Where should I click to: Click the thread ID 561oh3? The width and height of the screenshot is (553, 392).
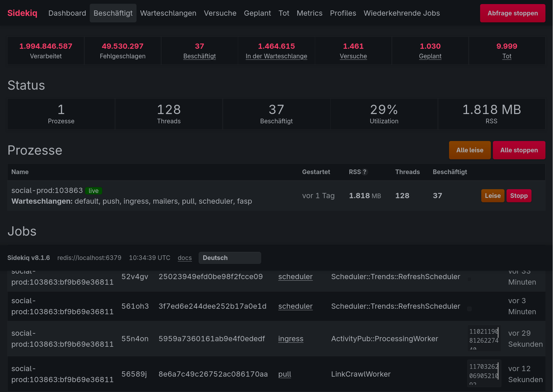coord(135,306)
